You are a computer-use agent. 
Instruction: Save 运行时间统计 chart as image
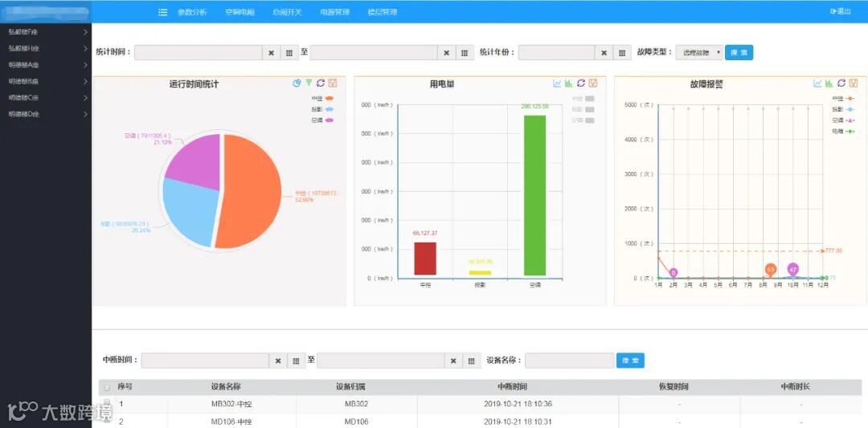[333, 83]
